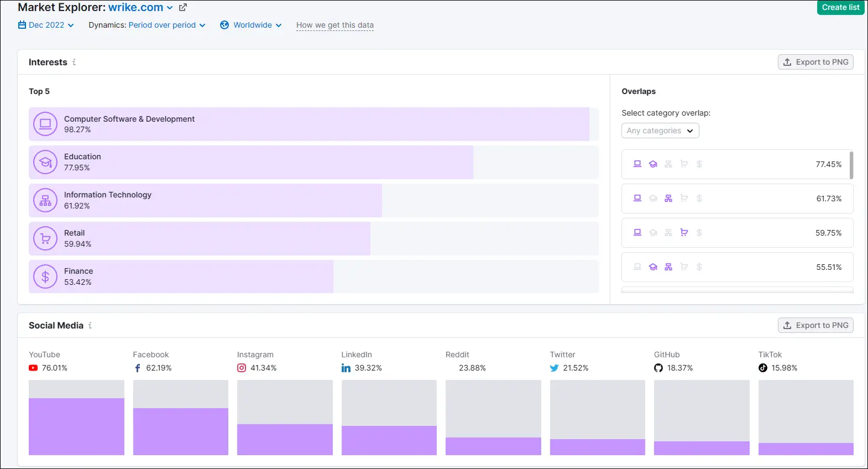
Task: Click the 'Top 5' heading text
Action: tap(39, 91)
